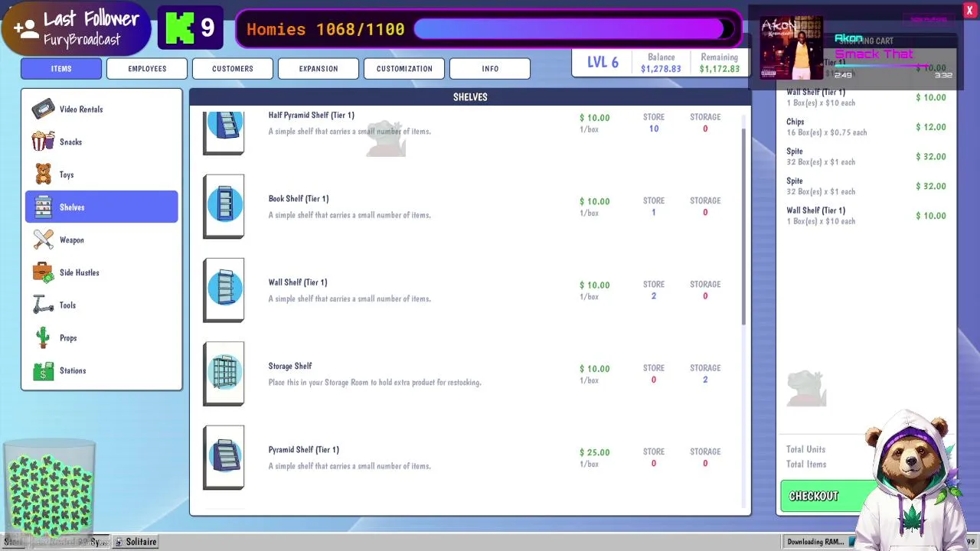Click the Downloading RAM taskbar item
The height and width of the screenshot is (551, 980).
[815, 542]
